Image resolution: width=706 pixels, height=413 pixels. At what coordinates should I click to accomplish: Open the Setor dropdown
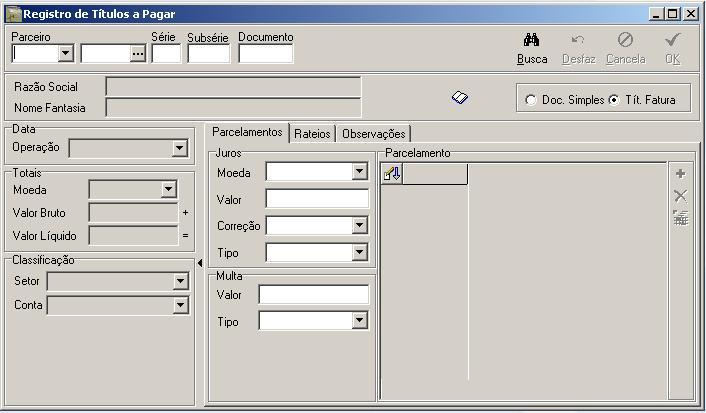181,281
